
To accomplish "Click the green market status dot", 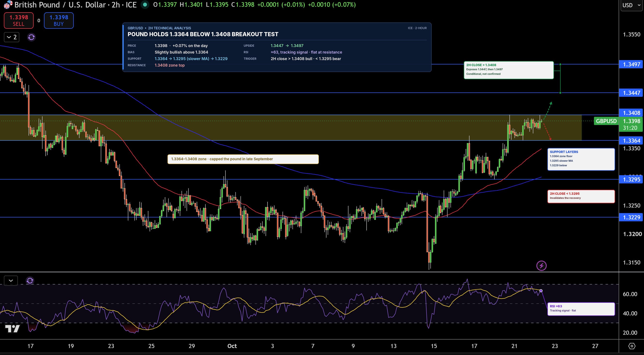I will click(145, 5).
